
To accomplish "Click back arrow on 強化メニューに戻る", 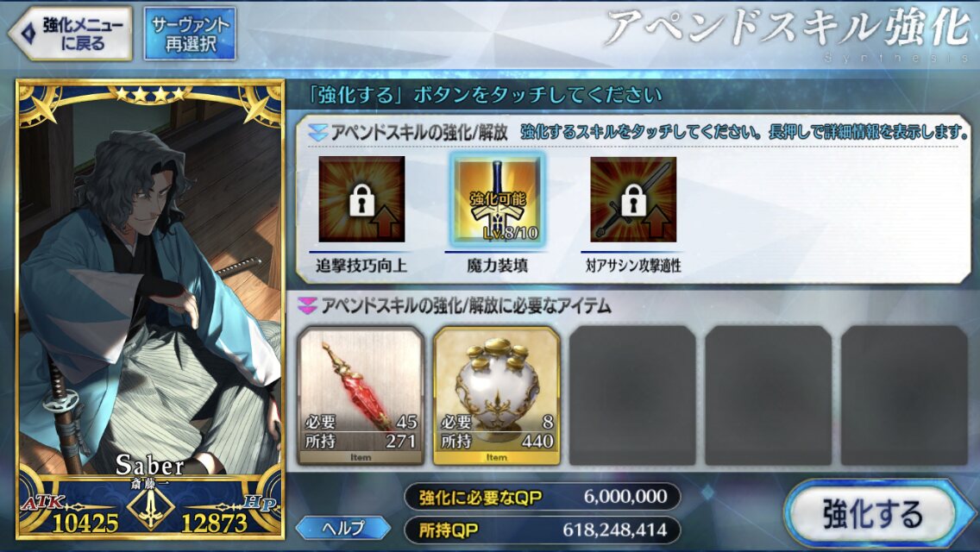I will click(x=28, y=34).
